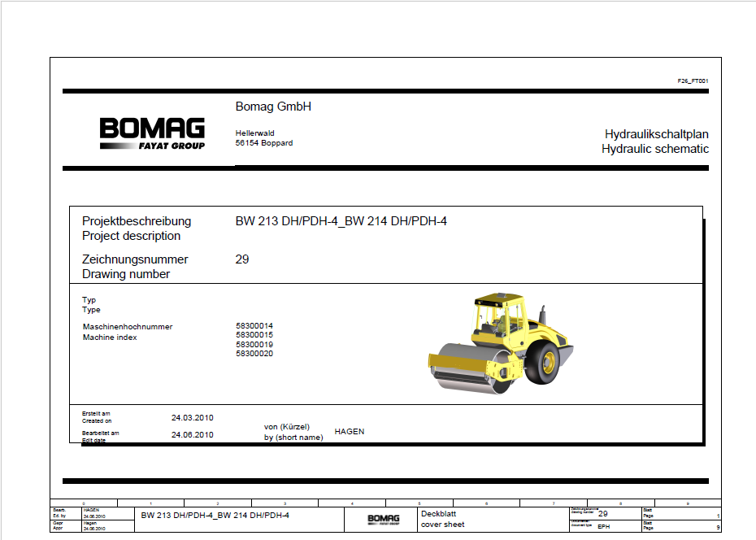Select the edit date '24.06.2010' in the main box
Image resolution: width=756 pixels, height=540 pixels.
pyautogui.click(x=192, y=435)
